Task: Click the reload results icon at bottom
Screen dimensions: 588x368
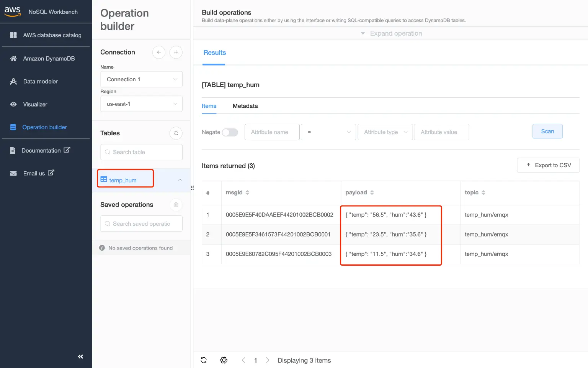Action: (x=204, y=360)
